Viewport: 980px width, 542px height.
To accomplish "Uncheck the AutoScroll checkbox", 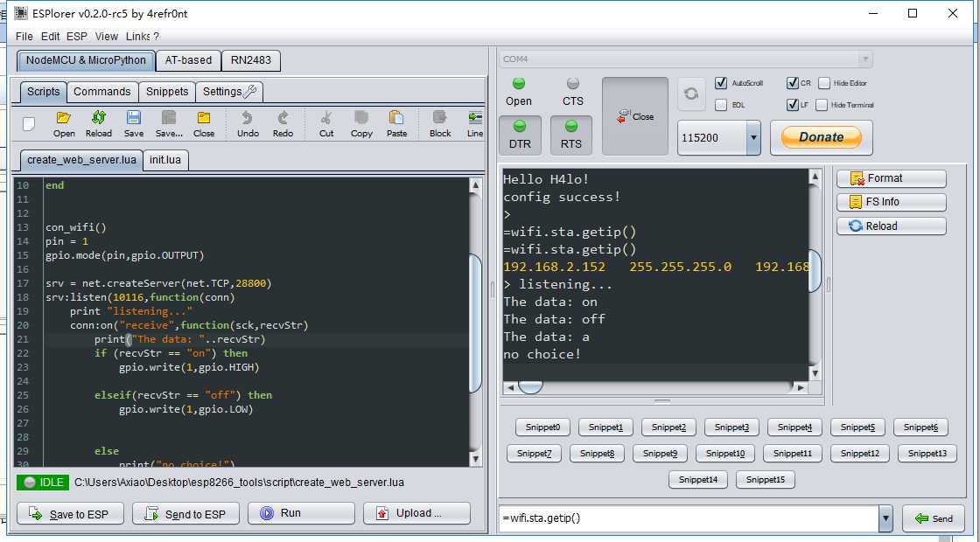I will click(x=721, y=83).
